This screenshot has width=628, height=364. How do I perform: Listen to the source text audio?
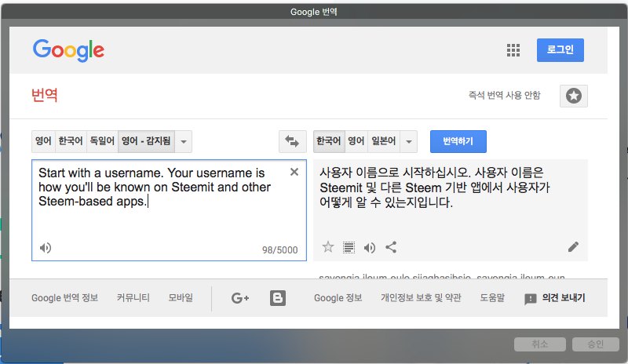tap(46, 248)
